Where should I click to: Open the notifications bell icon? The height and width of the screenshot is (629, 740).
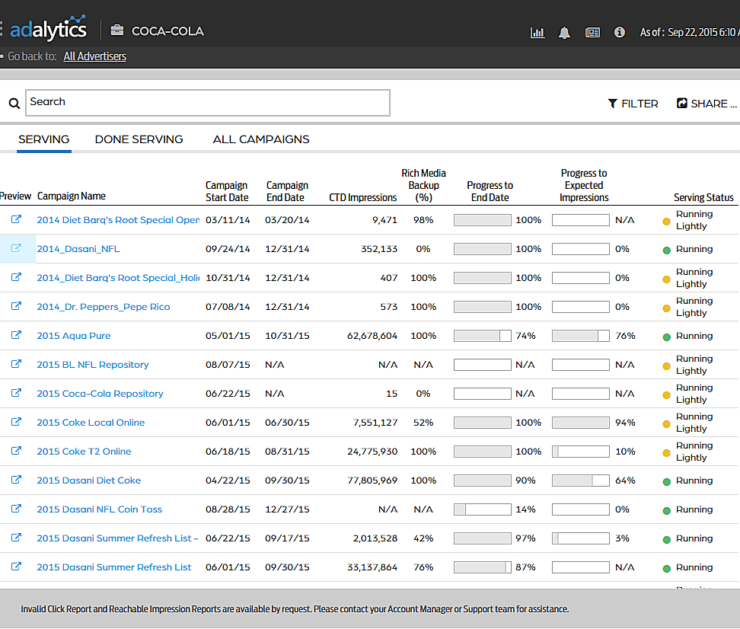[564, 33]
